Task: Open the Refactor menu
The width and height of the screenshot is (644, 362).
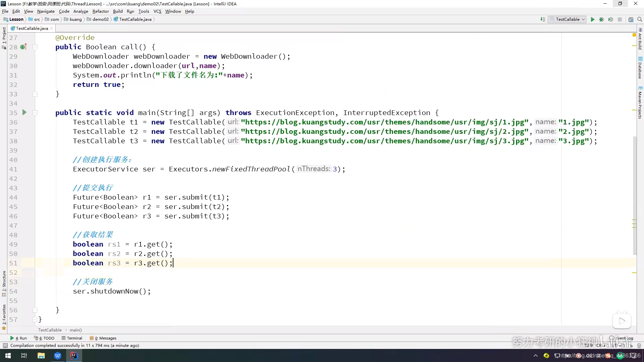Action: click(x=101, y=11)
